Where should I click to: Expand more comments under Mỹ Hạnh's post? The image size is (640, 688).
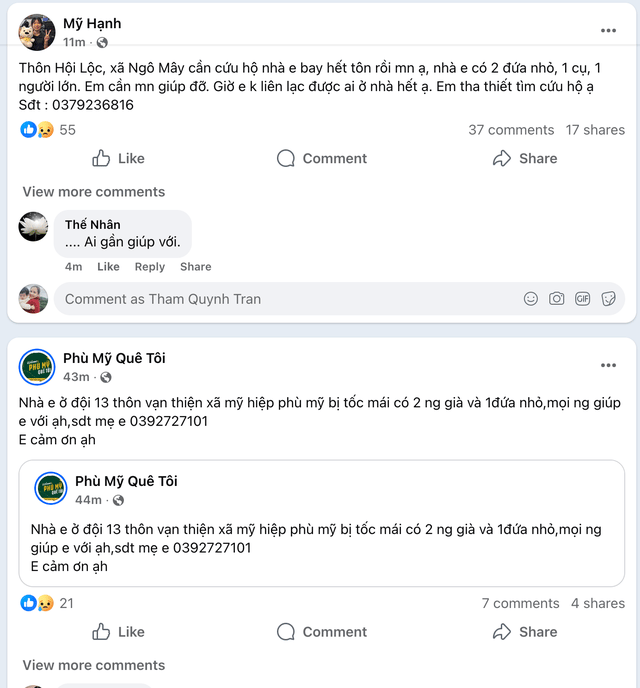(x=94, y=192)
